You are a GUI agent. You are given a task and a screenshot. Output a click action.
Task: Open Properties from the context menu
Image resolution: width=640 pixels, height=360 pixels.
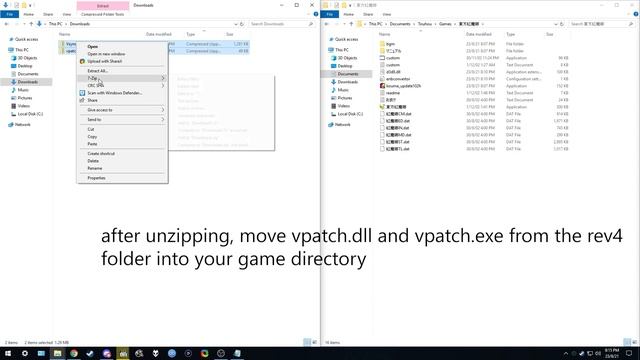tap(96, 178)
